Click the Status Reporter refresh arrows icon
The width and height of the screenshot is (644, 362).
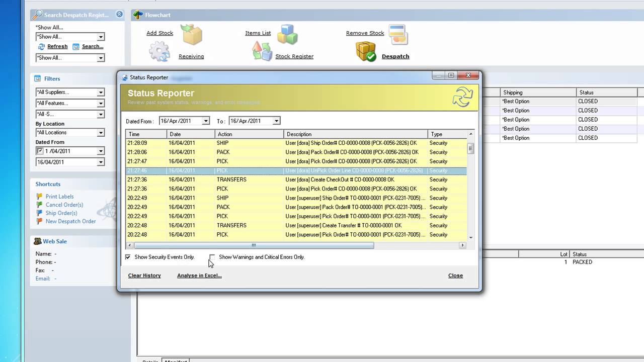tap(462, 97)
